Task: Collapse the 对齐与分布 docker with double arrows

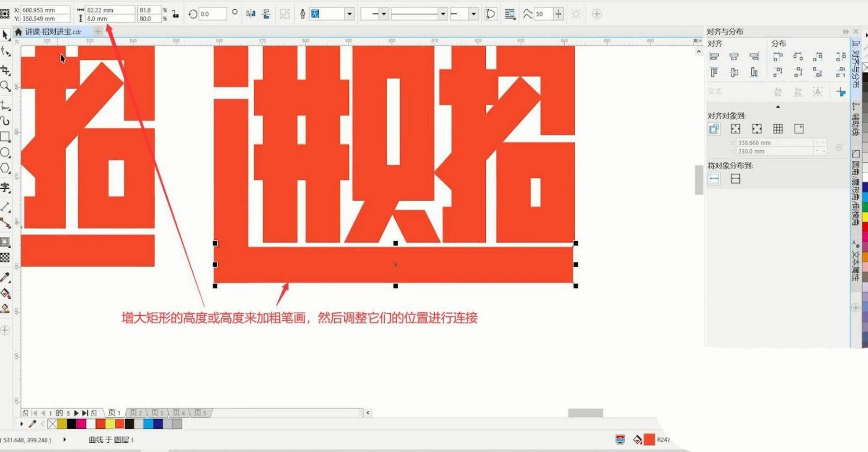Action: pos(845,32)
